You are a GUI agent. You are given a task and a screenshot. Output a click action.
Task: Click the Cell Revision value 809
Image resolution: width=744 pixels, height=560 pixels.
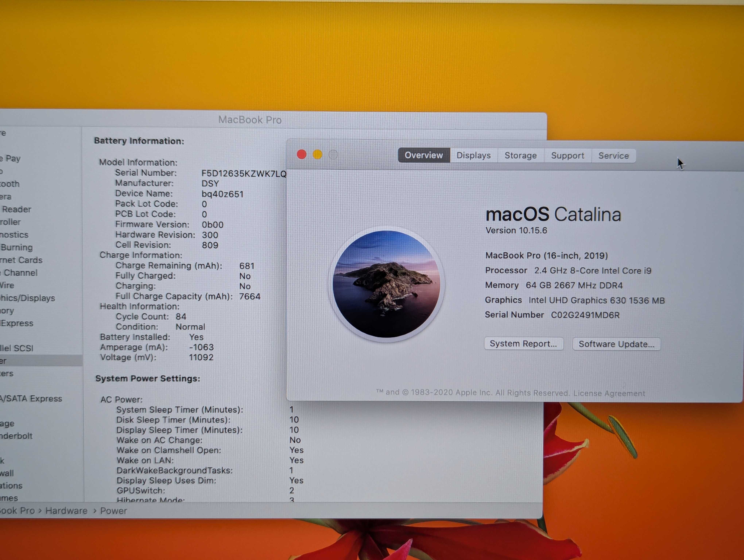(x=210, y=245)
